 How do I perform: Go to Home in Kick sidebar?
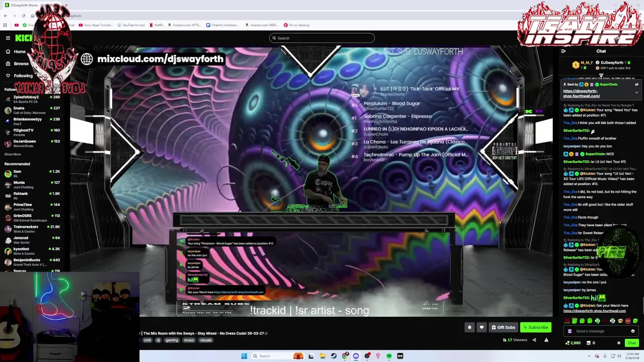(x=16, y=51)
